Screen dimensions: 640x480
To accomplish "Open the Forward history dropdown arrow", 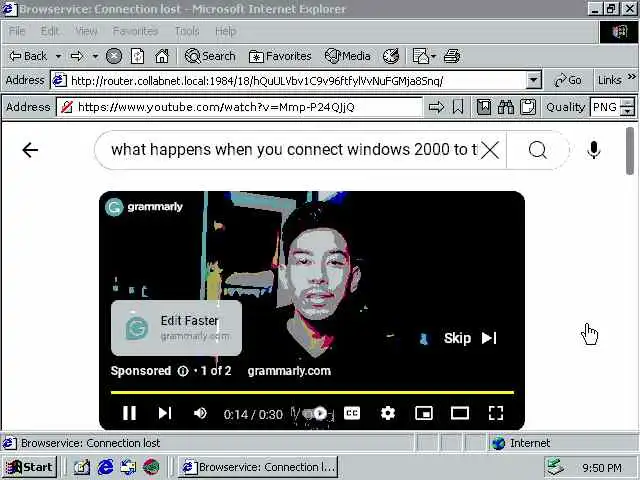I will pyautogui.click(x=95, y=56).
